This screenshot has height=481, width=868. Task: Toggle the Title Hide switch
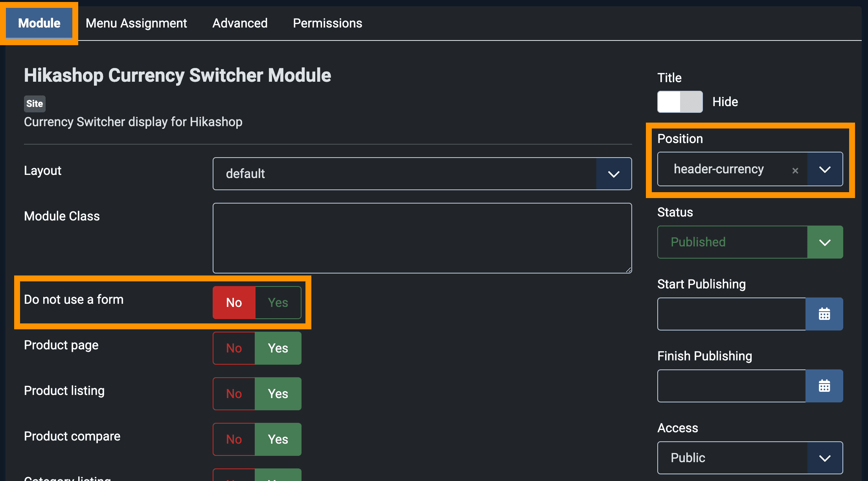[680, 102]
